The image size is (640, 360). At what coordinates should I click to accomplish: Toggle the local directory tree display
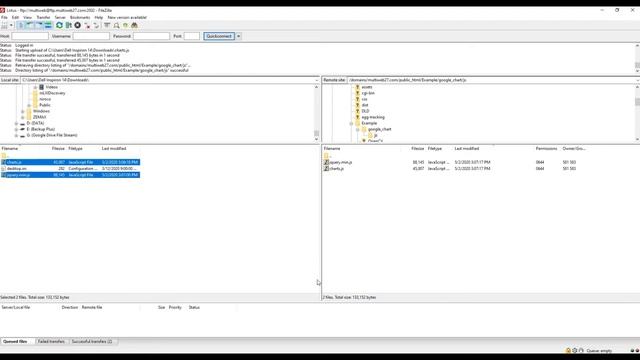pyautogui.click(x=30, y=25)
